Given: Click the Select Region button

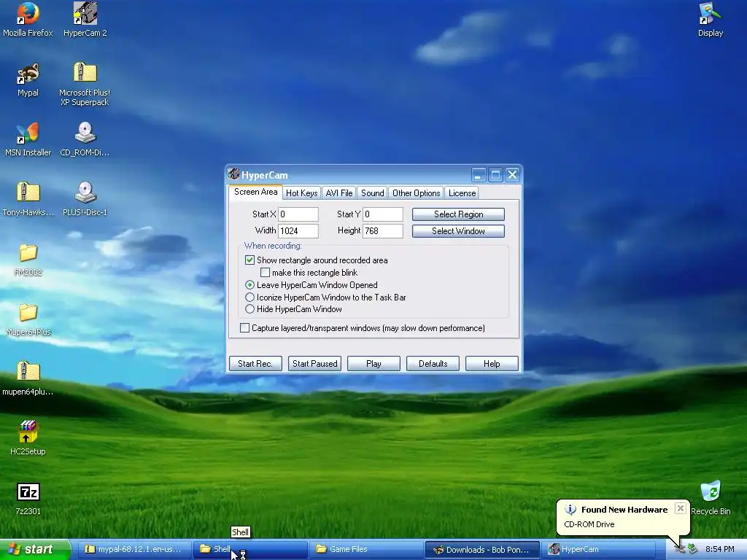Looking at the screenshot, I should point(458,214).
